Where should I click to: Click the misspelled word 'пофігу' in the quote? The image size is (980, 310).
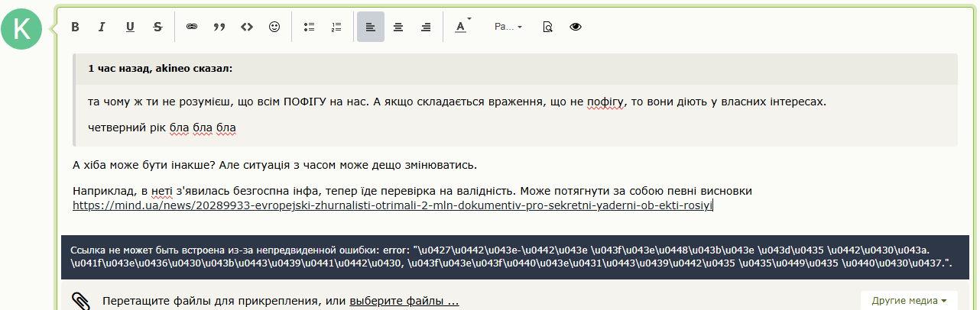tap(605, 102)
